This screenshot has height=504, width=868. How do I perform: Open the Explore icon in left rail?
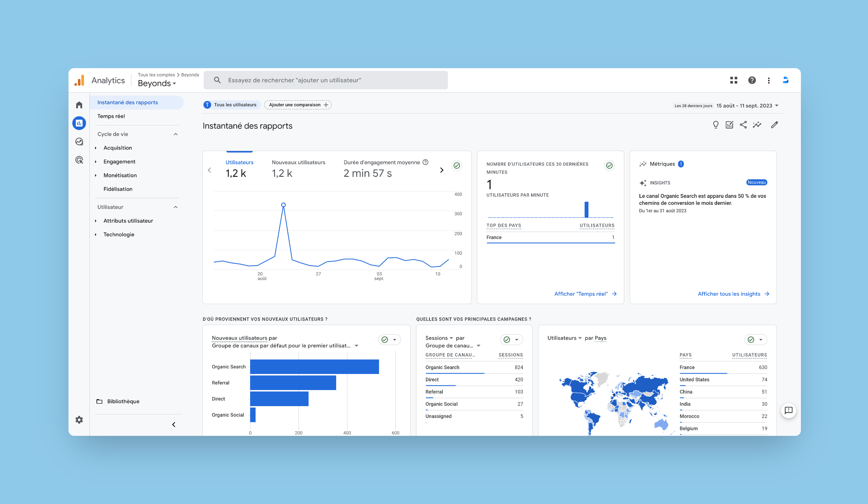coord(79,142)
